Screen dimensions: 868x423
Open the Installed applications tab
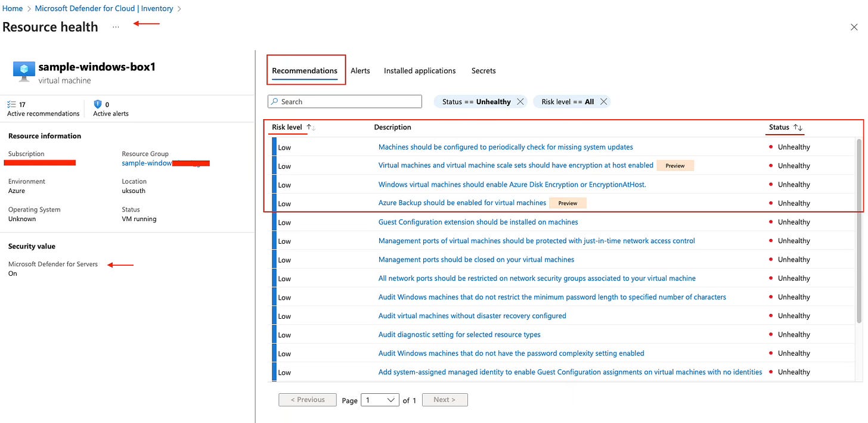(x=420, y=71)
